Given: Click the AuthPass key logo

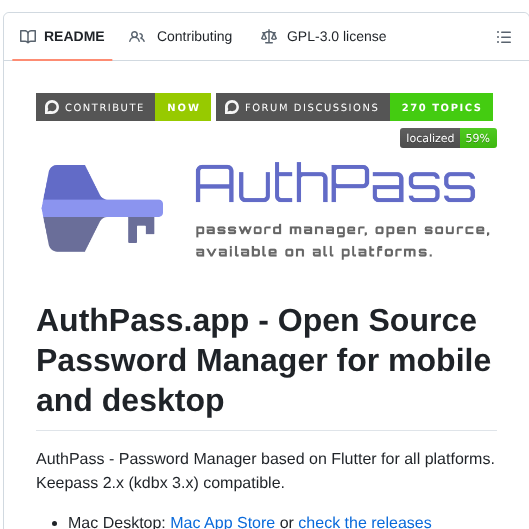Looking at the screenshot, I should coord(103,208).
